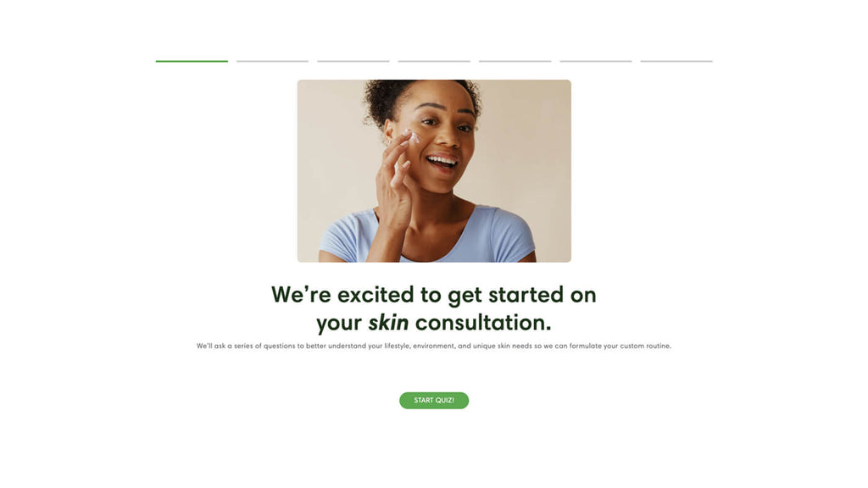Viewport: 868px width, 488px height.
Task: Select the word "consultation." in the heading
Action: point(483,323)
